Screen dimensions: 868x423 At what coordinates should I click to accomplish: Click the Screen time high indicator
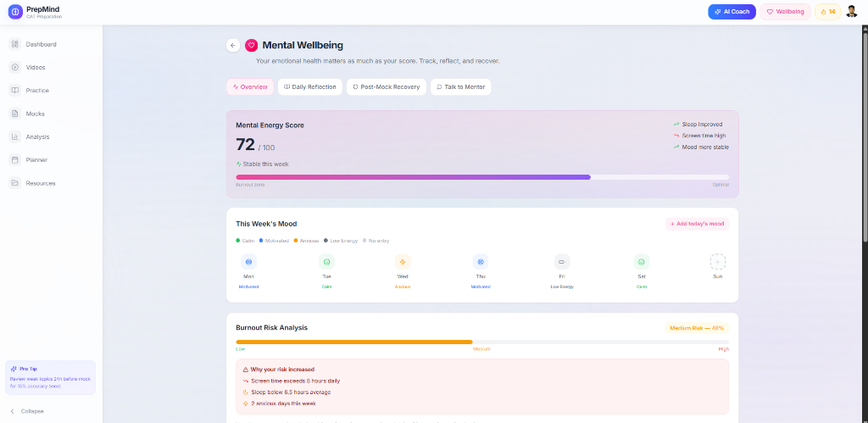[699, 136]
